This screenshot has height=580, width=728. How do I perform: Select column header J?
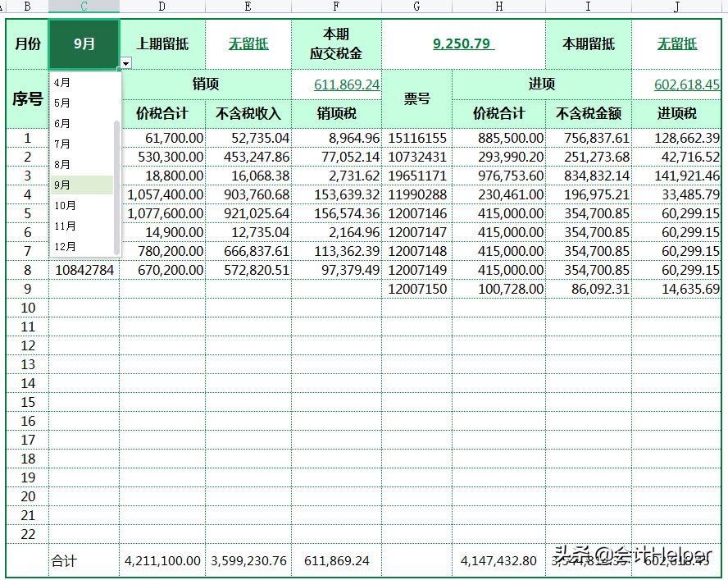point(676,6)
